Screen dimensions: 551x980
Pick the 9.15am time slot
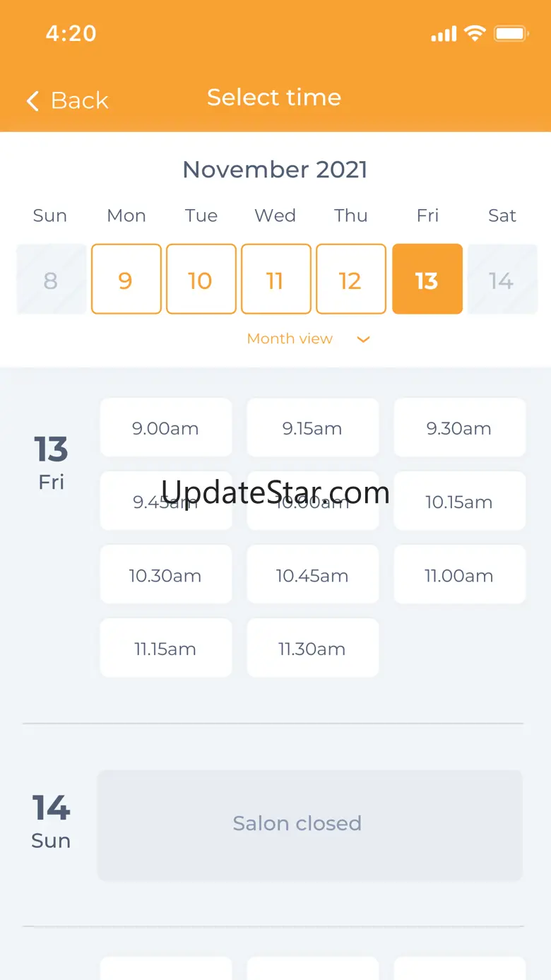pyautogui.click(x=312, y=428)
